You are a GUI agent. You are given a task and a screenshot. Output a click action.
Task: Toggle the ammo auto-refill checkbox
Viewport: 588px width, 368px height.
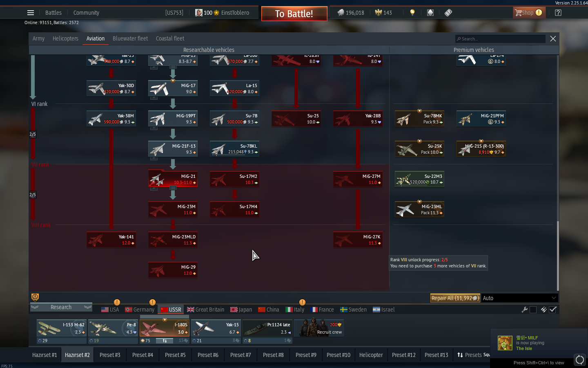pyautogui.click(x=553, y=310)
